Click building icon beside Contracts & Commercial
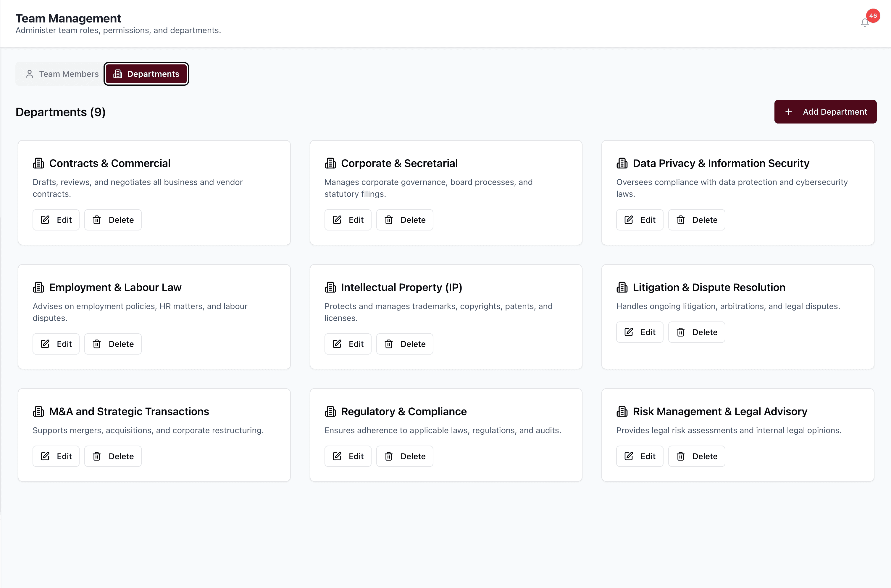Image resolution: width=891 pixels, height=588 pixels. (38, 163)
